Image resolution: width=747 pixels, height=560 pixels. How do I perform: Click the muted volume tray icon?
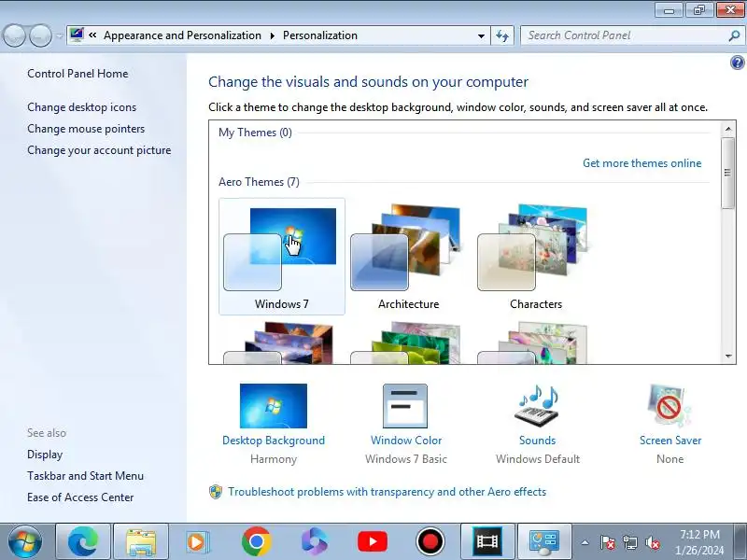point(652,542)
